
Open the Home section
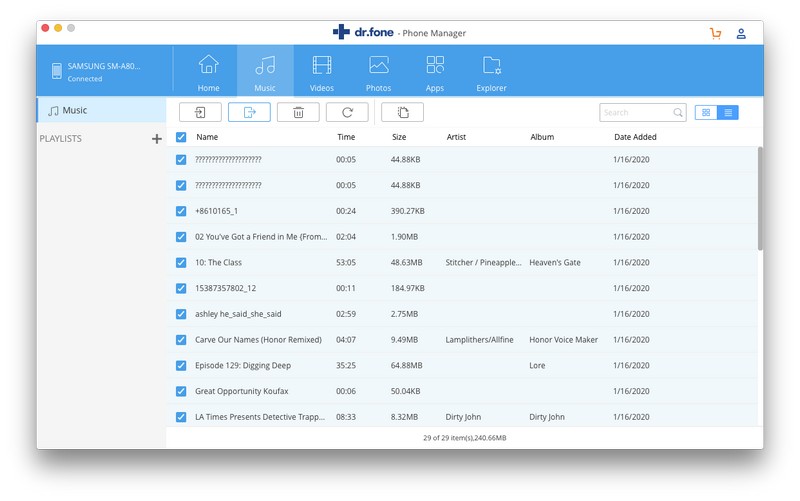pyautogui.click(x=208, y=71)
